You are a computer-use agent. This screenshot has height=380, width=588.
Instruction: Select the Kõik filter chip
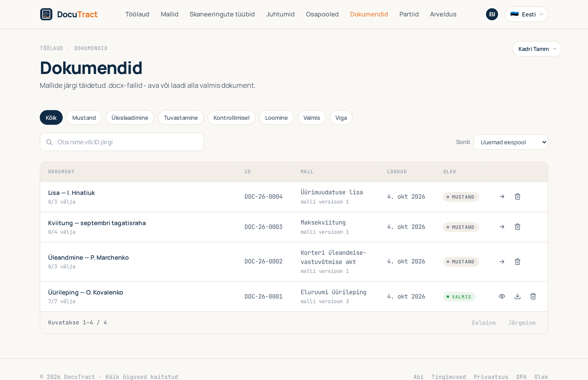coord(51,117)
